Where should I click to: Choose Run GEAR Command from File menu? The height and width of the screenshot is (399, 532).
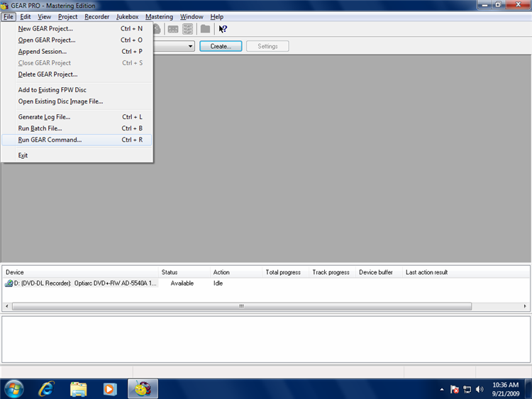50,140
